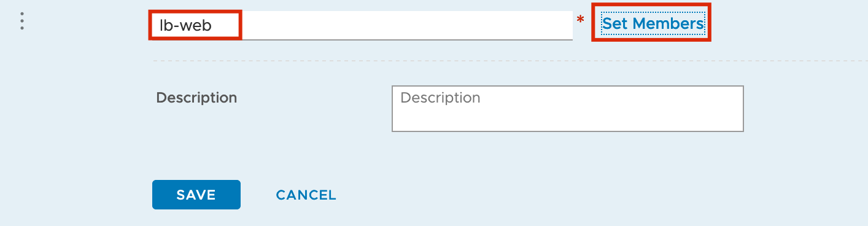Click the name field containing lb-web
This screenshot has height=226, width=868.
tap(362, 25)
